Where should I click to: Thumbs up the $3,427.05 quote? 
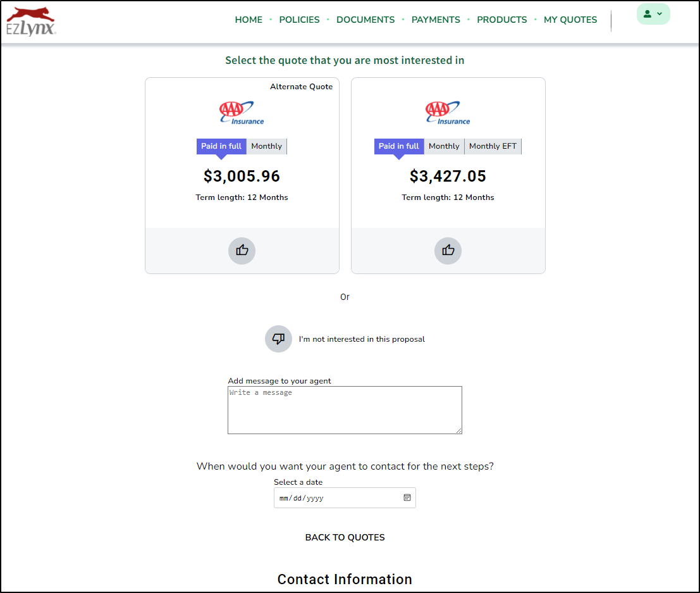point(448,251)
